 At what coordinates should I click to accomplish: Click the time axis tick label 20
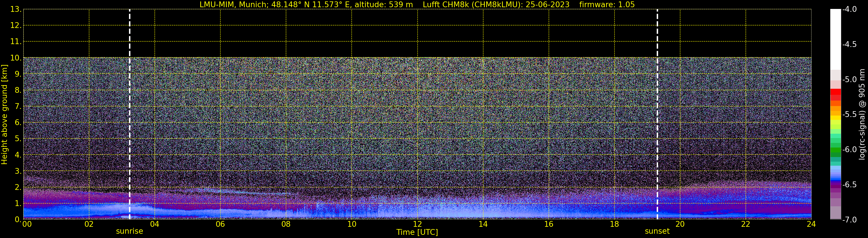680,224
